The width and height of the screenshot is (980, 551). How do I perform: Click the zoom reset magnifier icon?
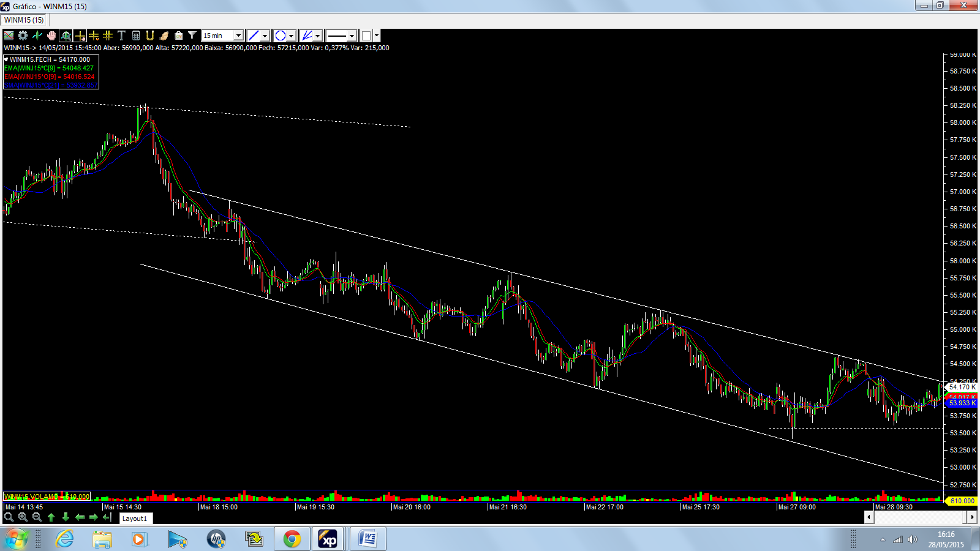(9, 517)
